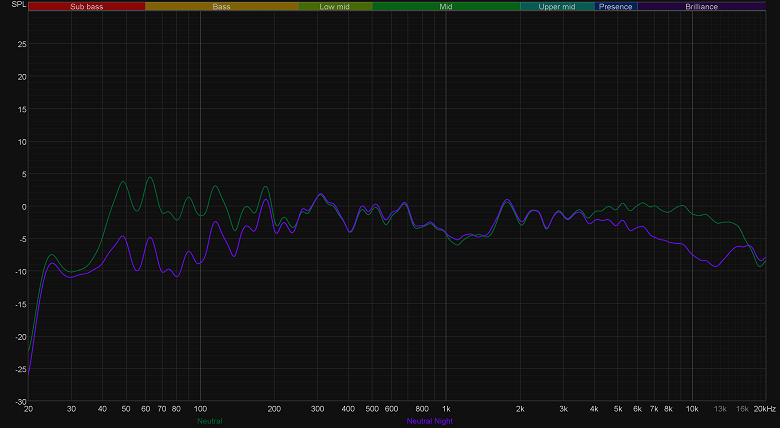Click the -15 value on SPL axis

[x=21, y=304]
